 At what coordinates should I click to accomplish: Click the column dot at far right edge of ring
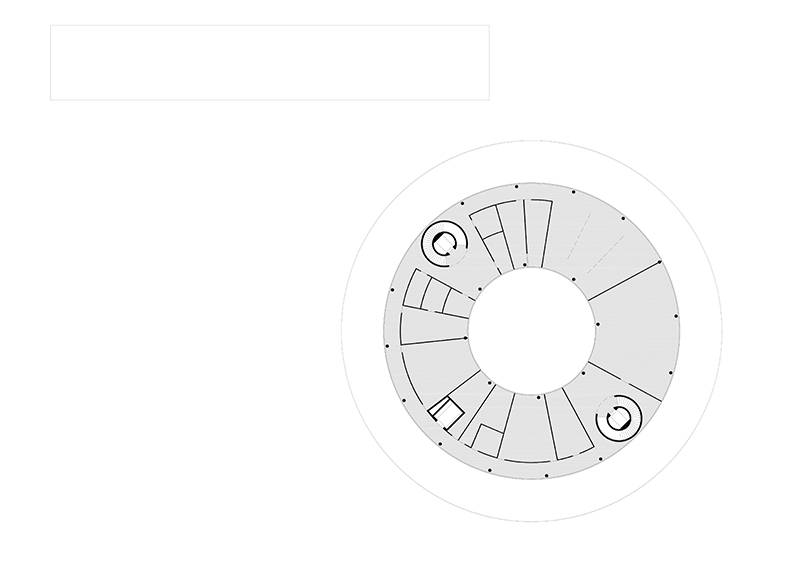[x=676, y=316]
